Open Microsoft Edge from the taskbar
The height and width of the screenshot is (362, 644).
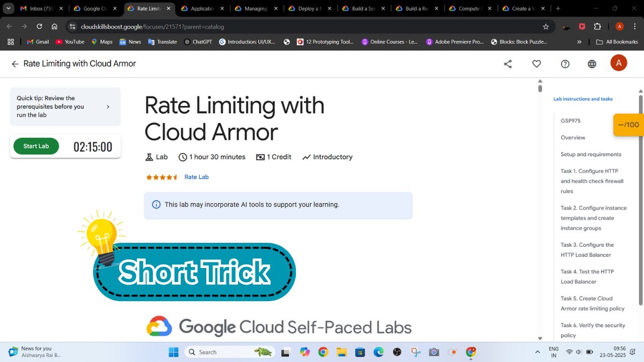tap(378, 352)
